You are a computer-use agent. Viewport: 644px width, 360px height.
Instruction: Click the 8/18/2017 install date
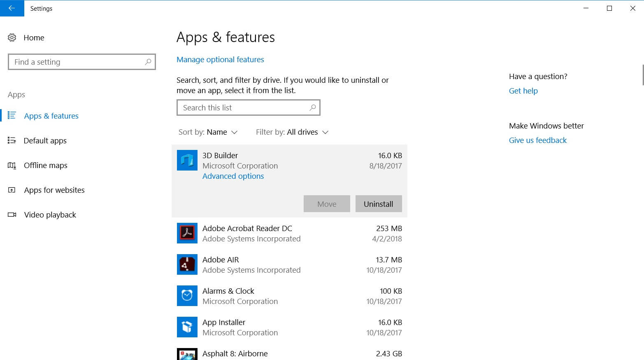click(386, 166)
